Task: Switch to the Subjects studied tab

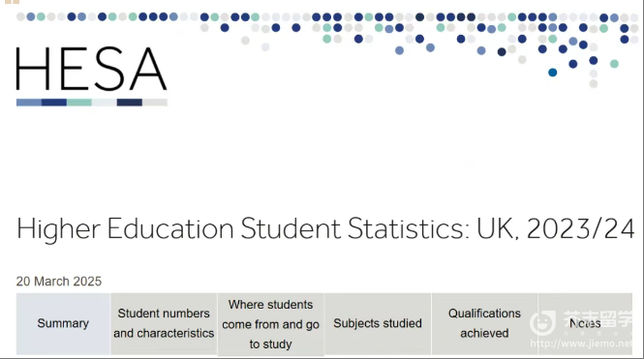Action: 378,323
